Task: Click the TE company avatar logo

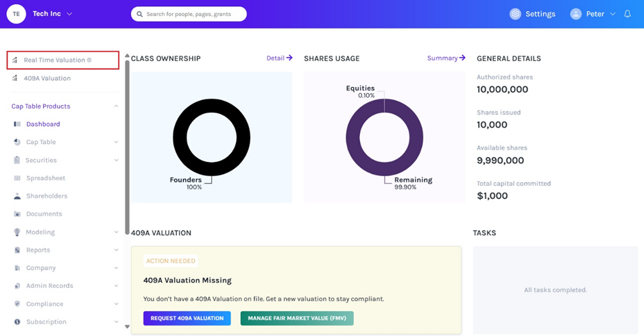Action: 16,14
